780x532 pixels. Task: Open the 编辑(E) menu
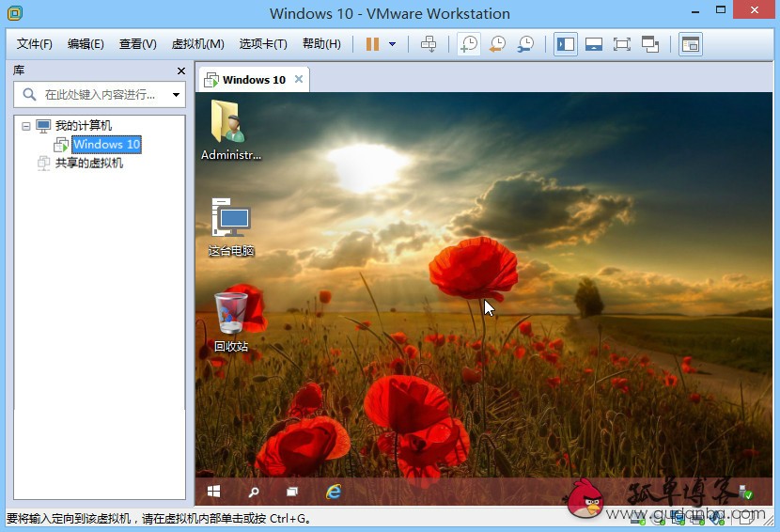pyautogui.click(x=86, y=44)
